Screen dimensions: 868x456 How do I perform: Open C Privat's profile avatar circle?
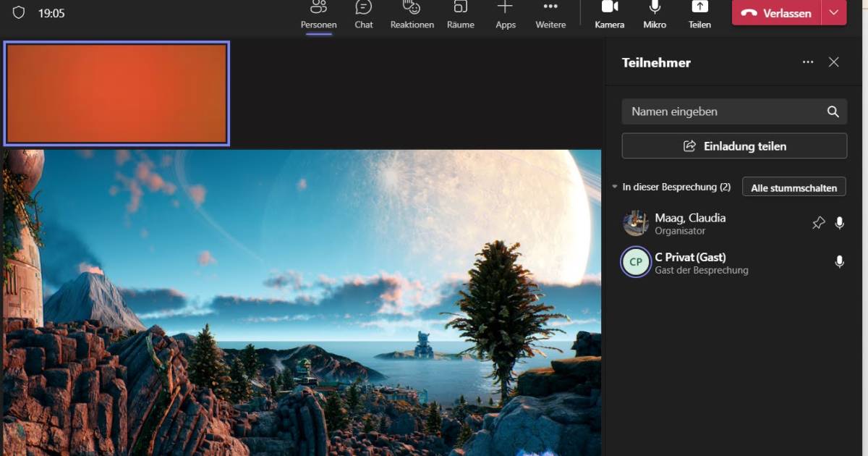(x=635, y=262)
